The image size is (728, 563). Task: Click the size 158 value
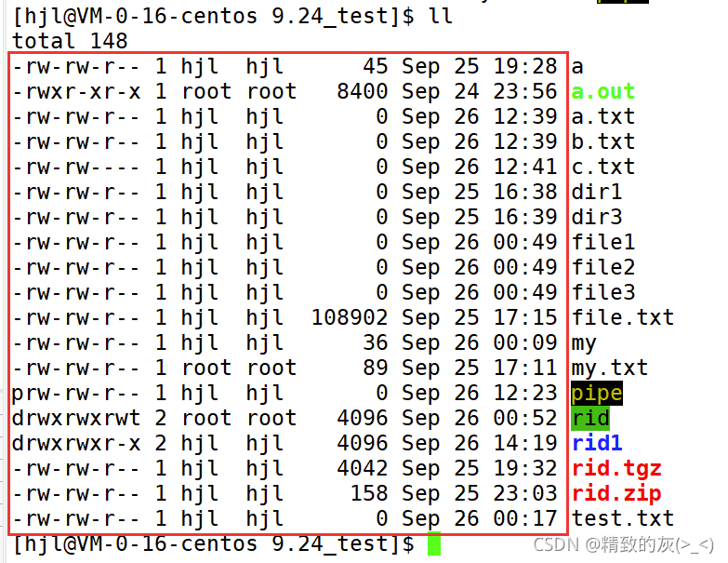pyautogui.click(x=368, y=493)
